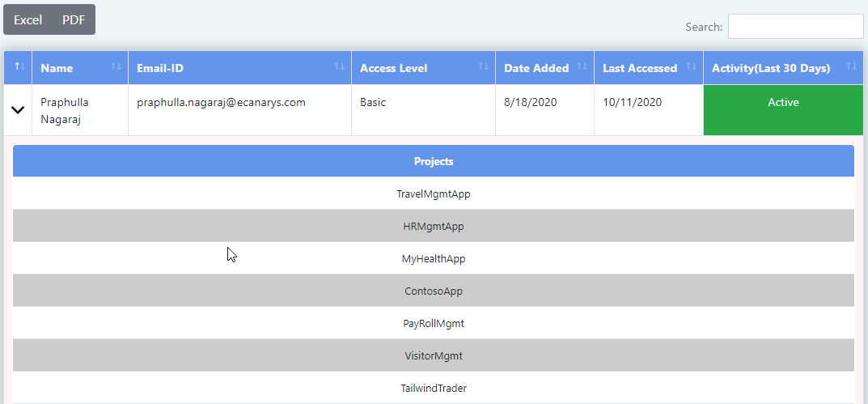The height and width of the screenshot is (404, 868).
Task: Select the ContosoApp project row
Action: tap(434, 291)
